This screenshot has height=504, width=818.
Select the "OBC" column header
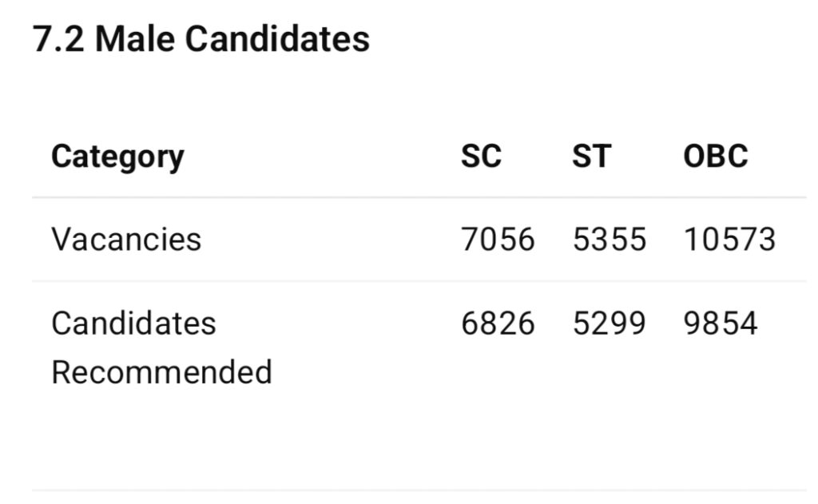(716, 157)
